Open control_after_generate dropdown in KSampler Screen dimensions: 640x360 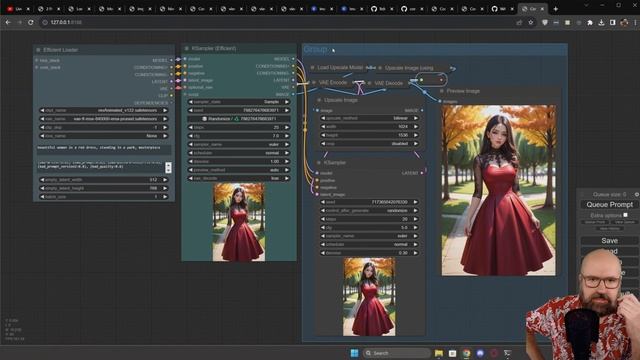pyautogui.click(x=369, y=211)
